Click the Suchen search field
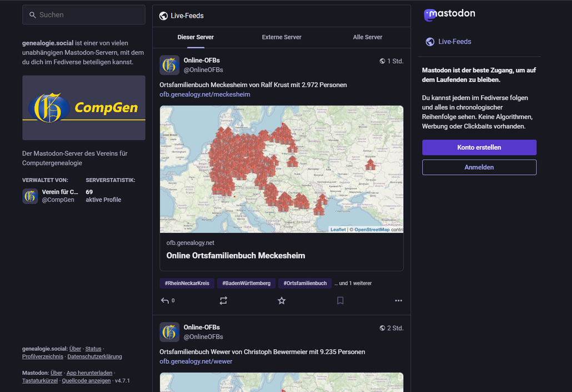This screenshot has height=392, width=572. point(84,14)
